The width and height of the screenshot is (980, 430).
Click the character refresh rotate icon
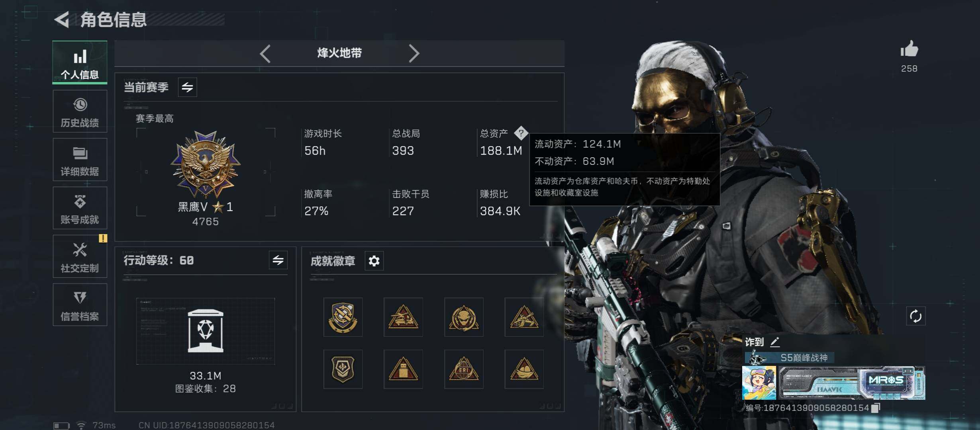915,317
